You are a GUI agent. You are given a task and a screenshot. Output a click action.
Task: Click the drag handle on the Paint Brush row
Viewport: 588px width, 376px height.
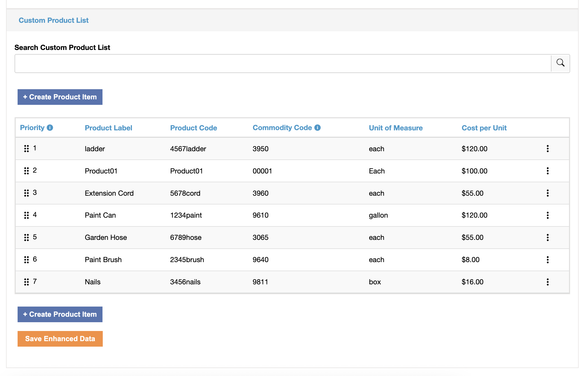coord(26,259)
